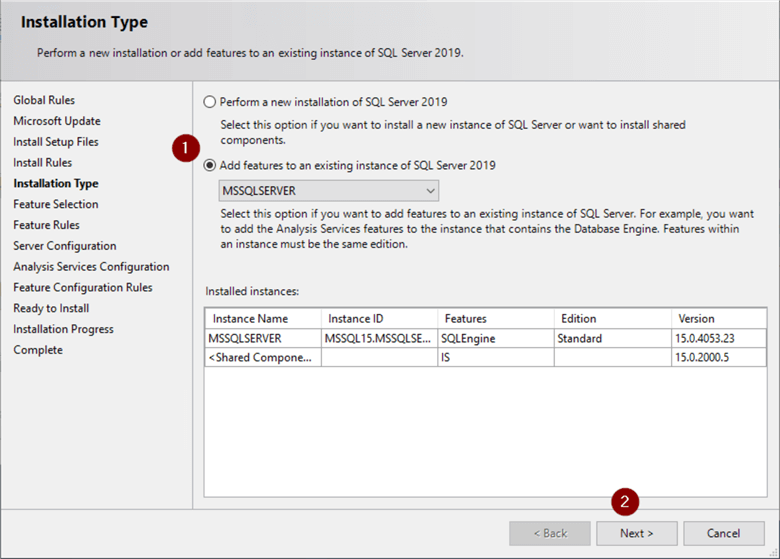The width and height of the screenshot is (780, 559).
Task: Go to Microsoft Update step in sidebar
Action: tap(57, 121)
